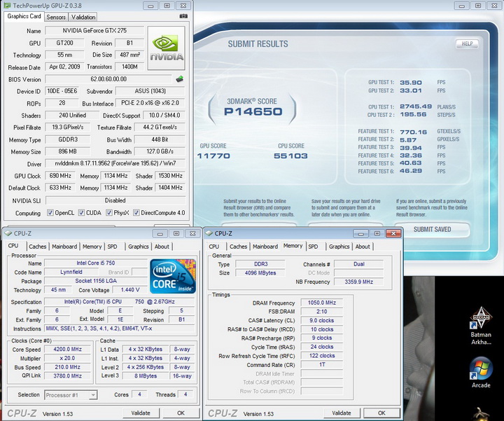Toggle the CUDA checkbox
The width and height of the screenshot is (504, 421).
click(82, 213)
